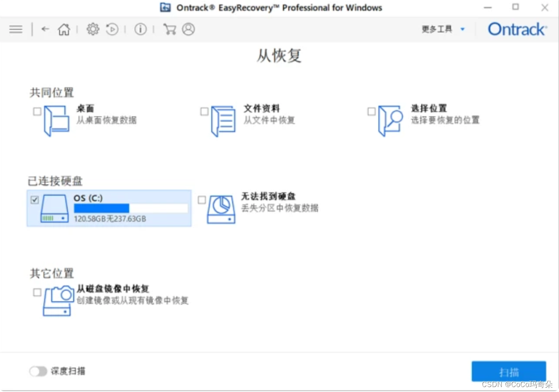
Task: Click the 选择位置 search folder icon
Action: pyautogui.click(x=390, y=121)
